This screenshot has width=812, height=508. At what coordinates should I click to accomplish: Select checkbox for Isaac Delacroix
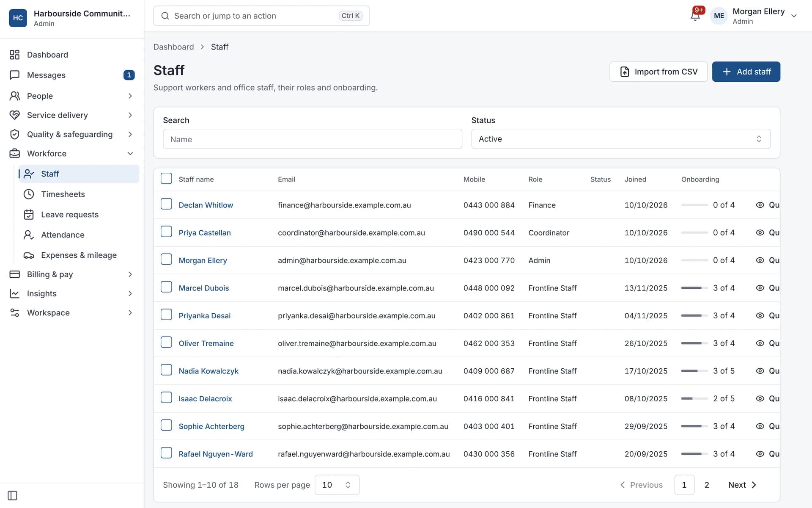(x=166, y=398)
